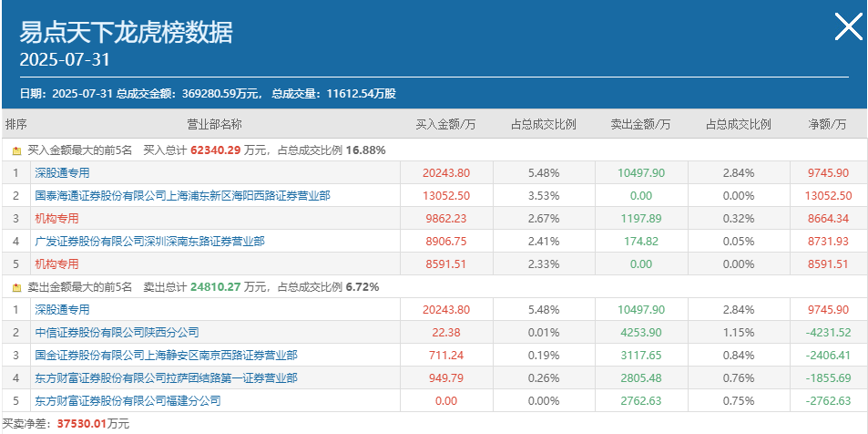Click percentage 1.15% in sell ratio column
868x434 pixels.
(x=739, y=333)
